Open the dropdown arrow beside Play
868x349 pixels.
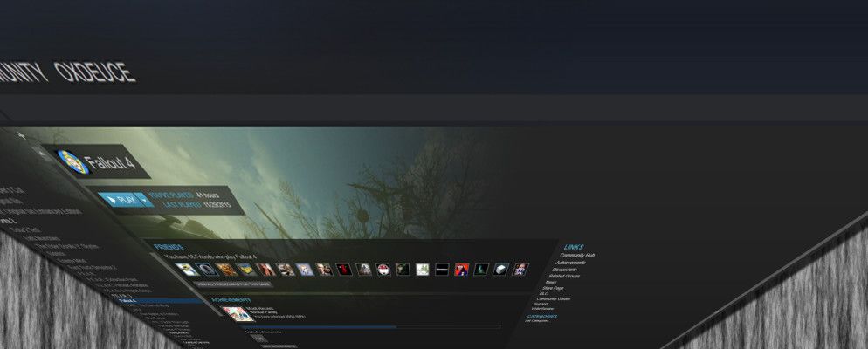(144, 200)
